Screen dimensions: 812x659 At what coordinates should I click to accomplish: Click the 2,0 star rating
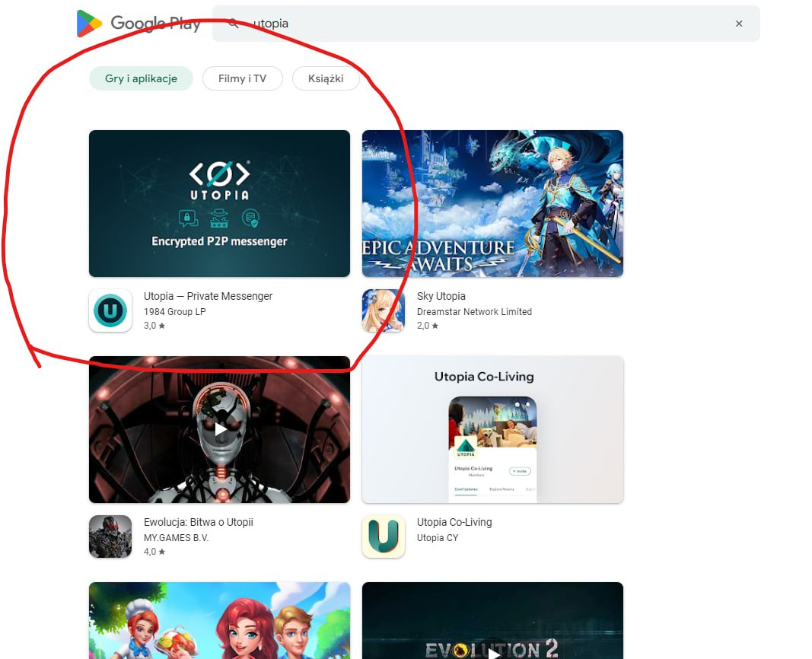428,326
